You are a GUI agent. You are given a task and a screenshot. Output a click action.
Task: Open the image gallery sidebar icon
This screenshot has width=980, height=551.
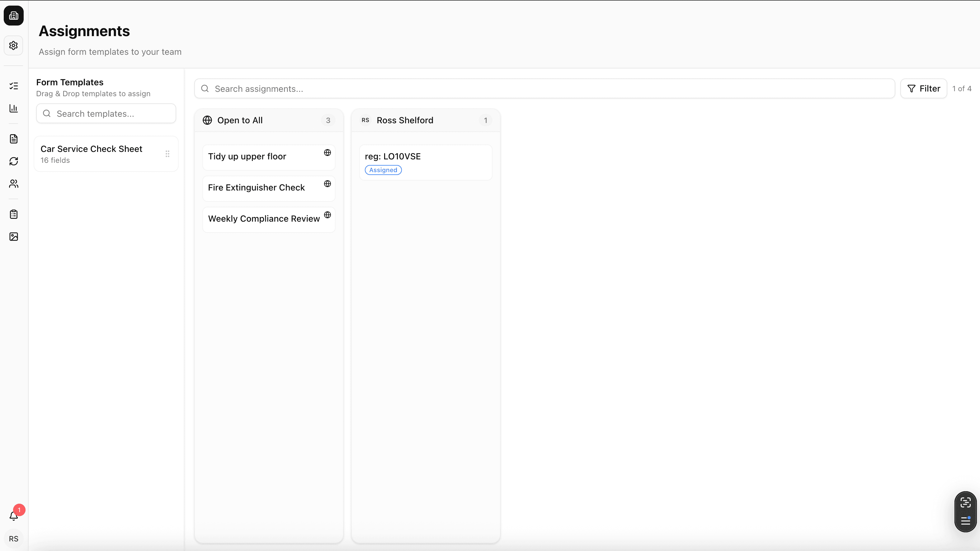tap(14, 236)
